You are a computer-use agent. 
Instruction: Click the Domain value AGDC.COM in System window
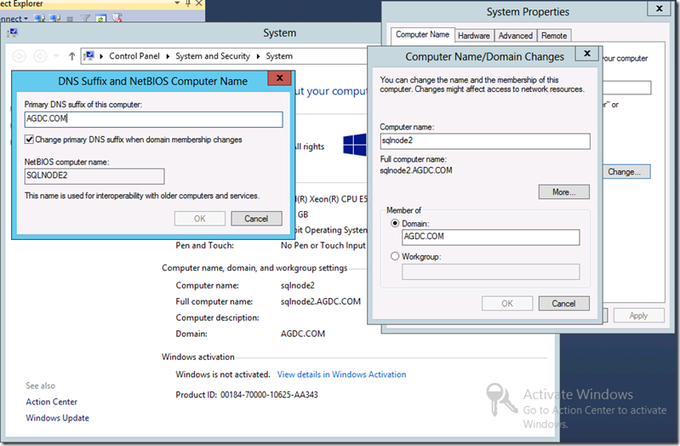click(x=303, y=334)
